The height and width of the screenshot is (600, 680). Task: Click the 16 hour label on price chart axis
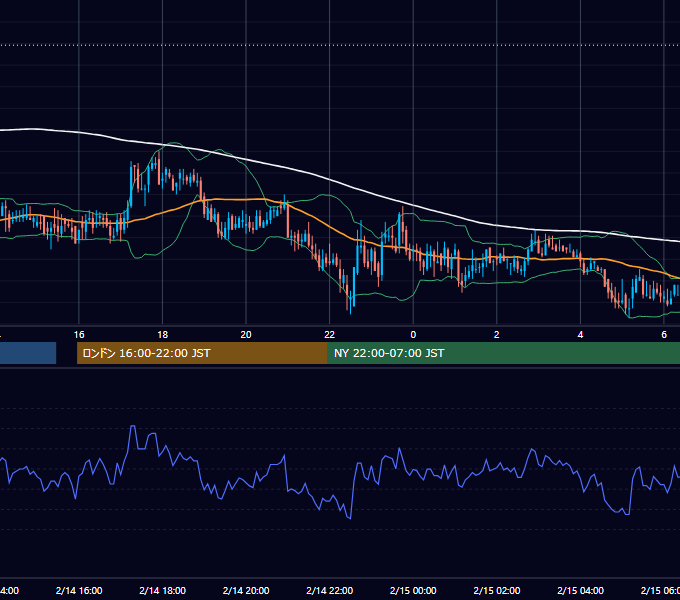[79, 335]
